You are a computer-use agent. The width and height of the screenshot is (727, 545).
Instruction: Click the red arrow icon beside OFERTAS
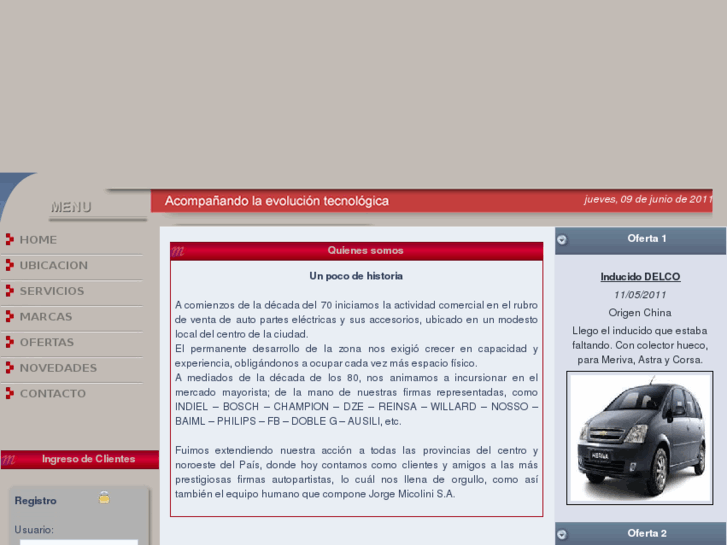pos(9,342)
